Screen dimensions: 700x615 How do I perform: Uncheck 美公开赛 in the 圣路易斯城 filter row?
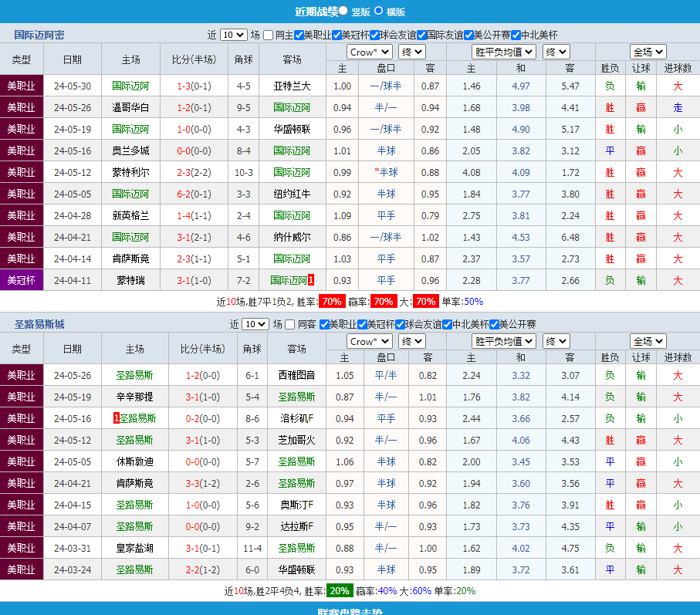tap(492, 324)
